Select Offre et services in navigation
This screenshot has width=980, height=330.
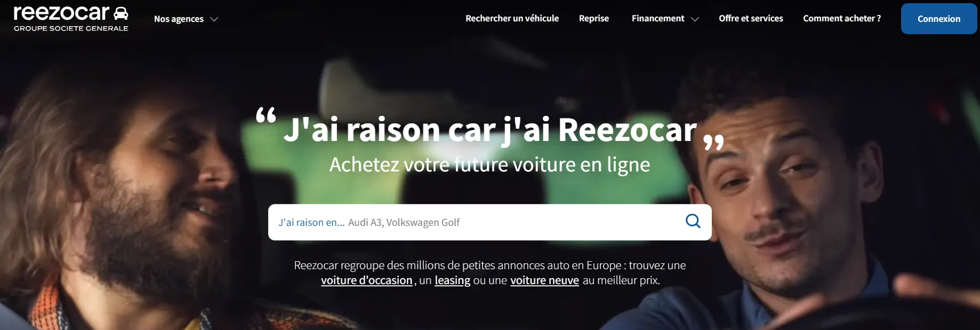[x=751, y=18]
